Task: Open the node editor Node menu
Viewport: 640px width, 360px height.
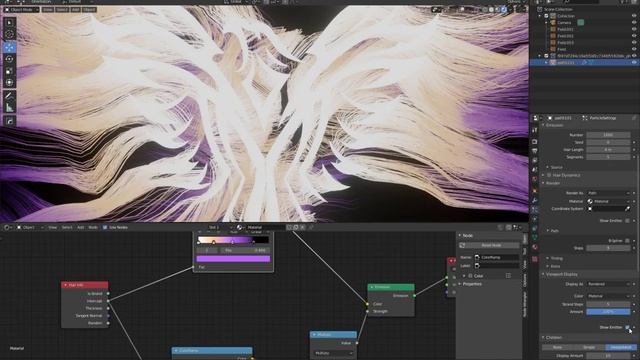Action: (x=93, y=227)
